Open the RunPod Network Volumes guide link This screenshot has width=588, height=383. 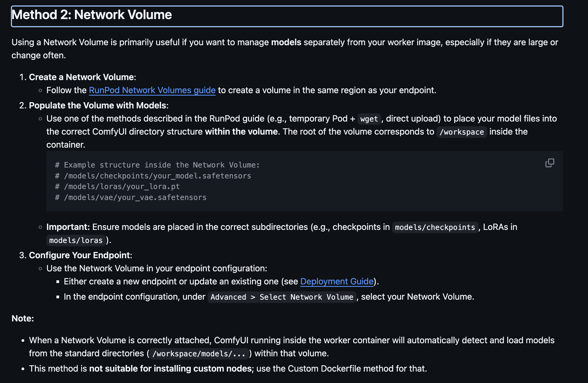pos(152,90)
